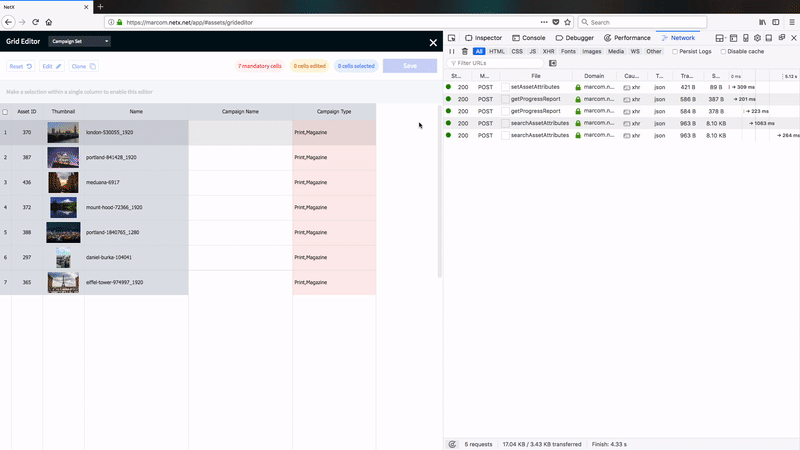The image size is (800, 450).
Task: Open the Firefox hamburger menu
Action: pyautogui.click(x=790, y=21)
